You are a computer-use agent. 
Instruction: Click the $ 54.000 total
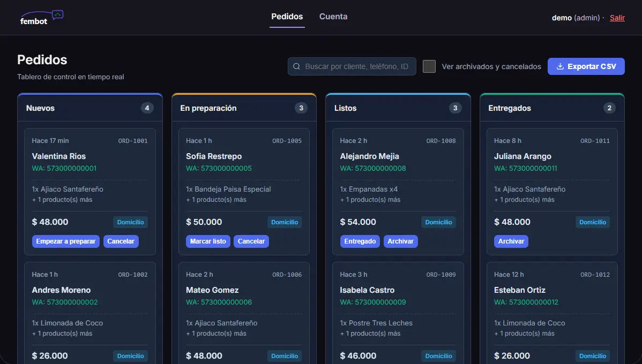point(358,222)
